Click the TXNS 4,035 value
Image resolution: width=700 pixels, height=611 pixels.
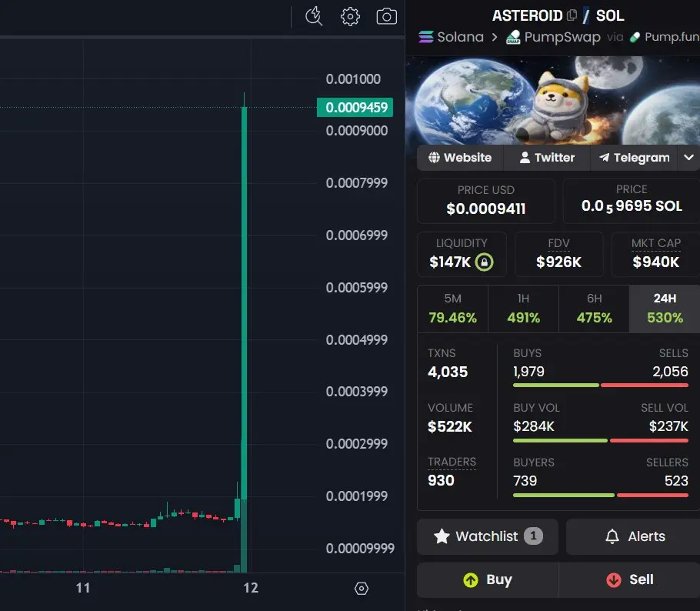pyautogui.click(x=448, y=372)
